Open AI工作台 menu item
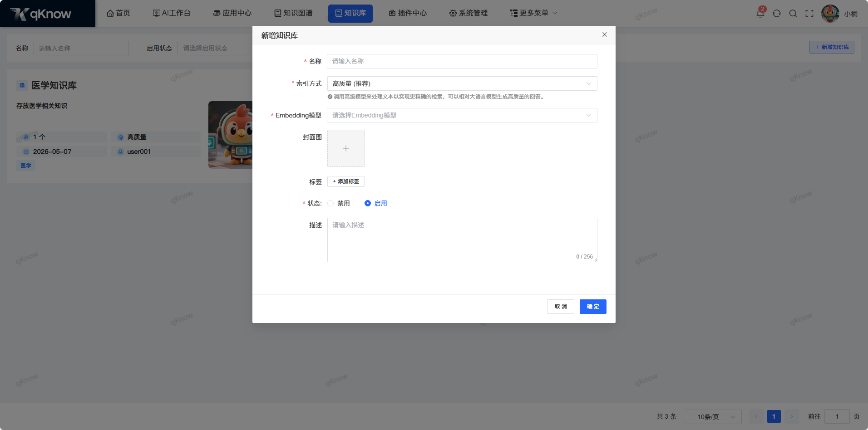Screen dimensions: 868x430 tap(172, 13)
